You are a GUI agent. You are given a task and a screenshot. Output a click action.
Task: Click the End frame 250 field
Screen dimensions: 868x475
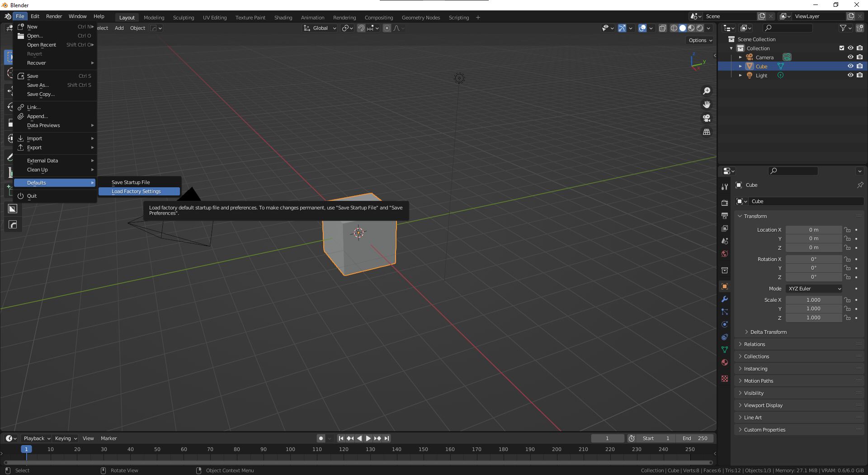click(695, 438)
